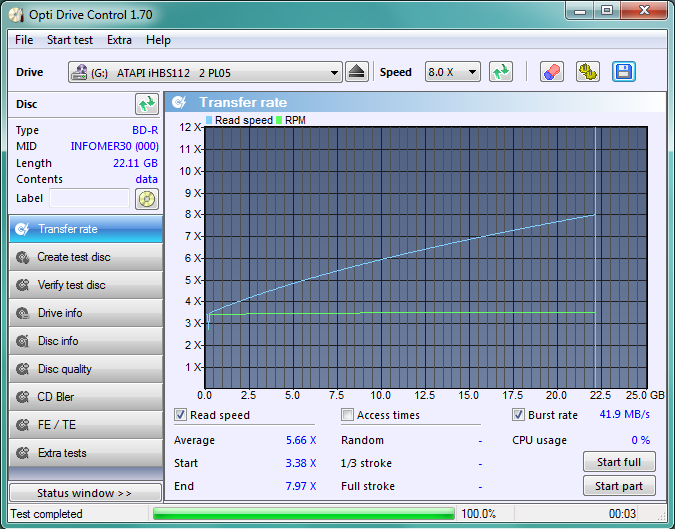
Task: Open the Speed dropdown showing 8.0 X
Action: (x=452, y=72)
